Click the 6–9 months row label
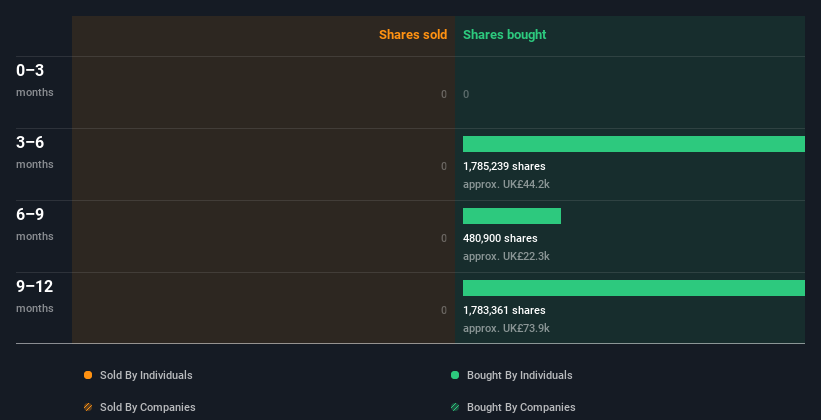Image resolution: width=821 pixels, height=420 pixels. (35, 224)
